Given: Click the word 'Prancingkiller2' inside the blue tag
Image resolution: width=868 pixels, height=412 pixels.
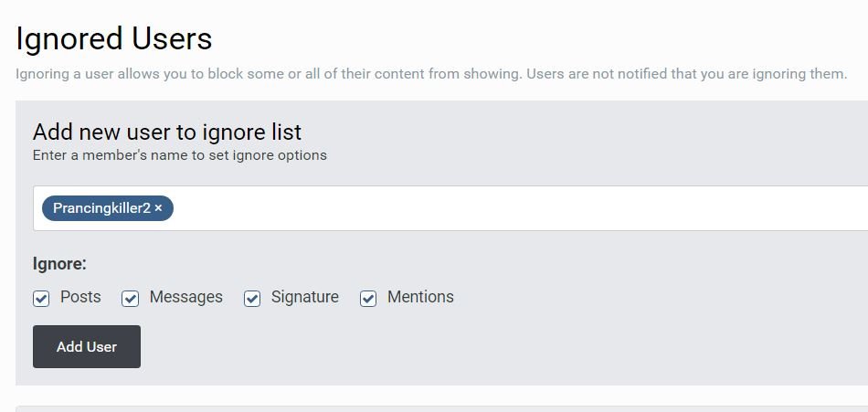Looking at the screenshot, I should click(101, 208).
